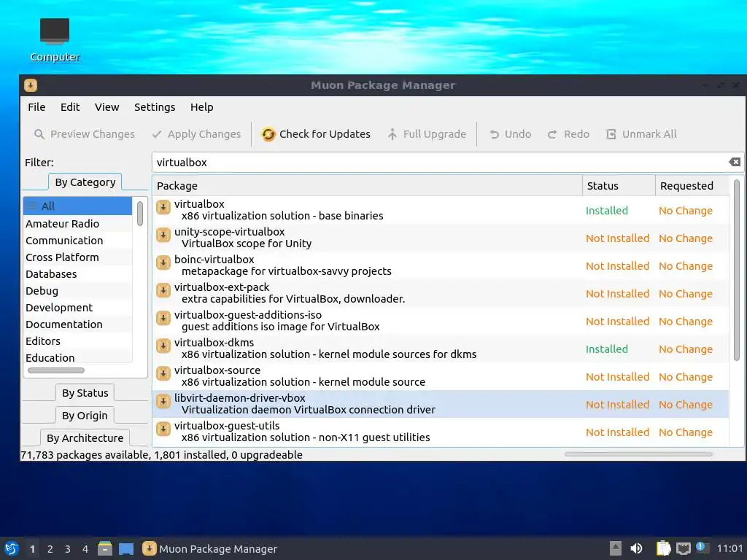
Task: Switch to the By Category tab
Action: [85, 182]
